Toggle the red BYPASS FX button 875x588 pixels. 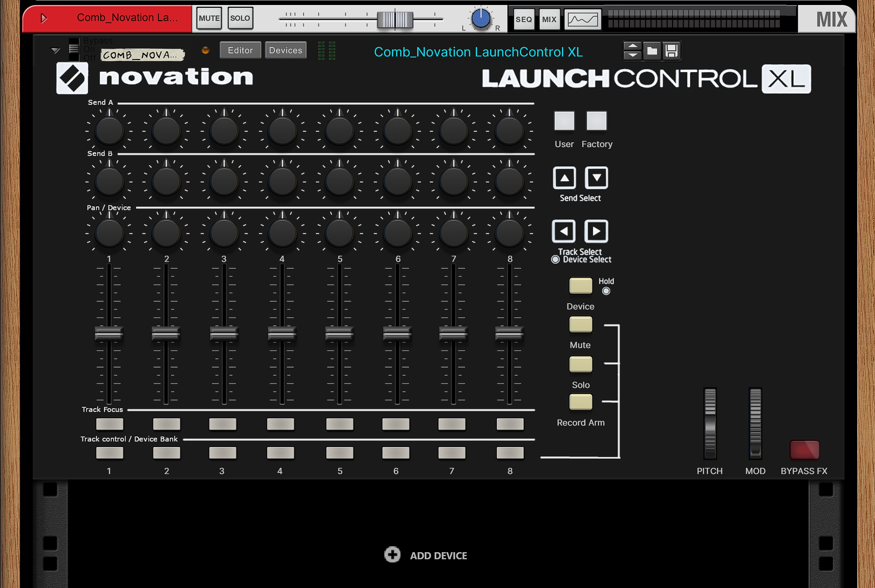[805, 450]
